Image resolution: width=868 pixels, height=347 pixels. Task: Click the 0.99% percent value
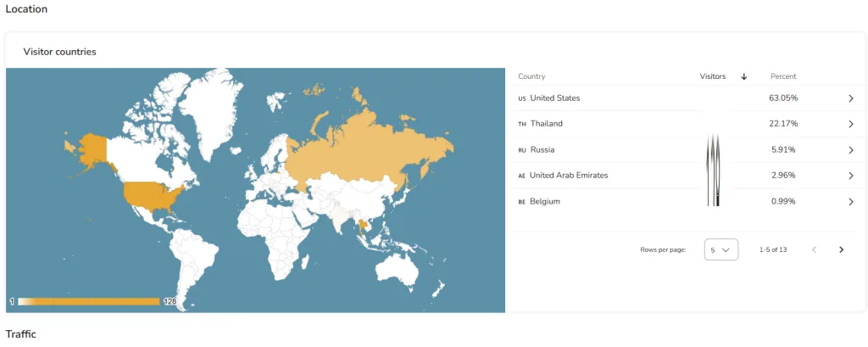click(783, 201)
